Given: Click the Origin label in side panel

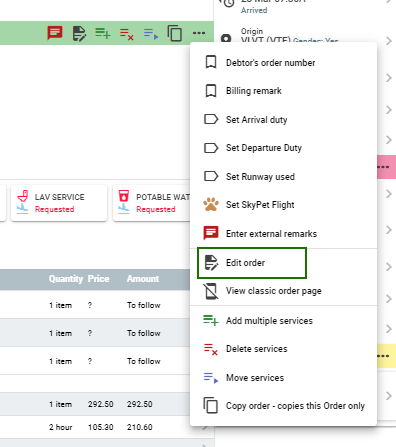Looking at the screenshot, I should coord(252,31).
